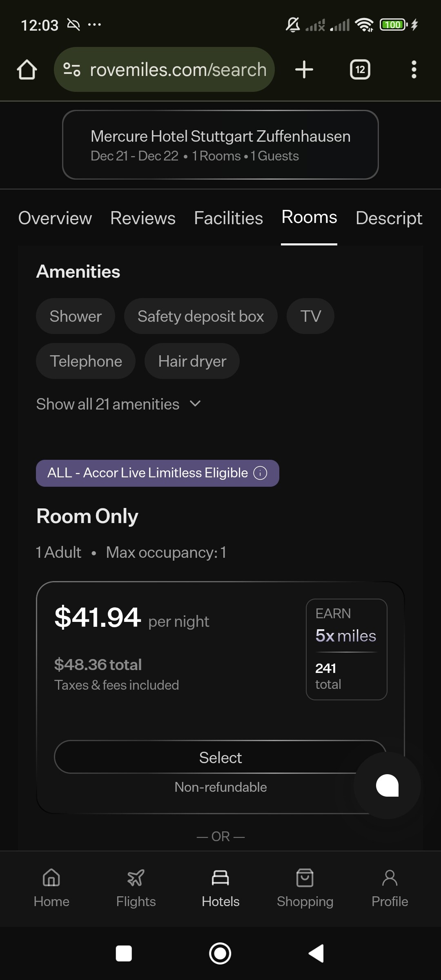Viewport: 441px width, 980px height.
Task: Switch to the Overview tab
Action: (x=55, y=218)
